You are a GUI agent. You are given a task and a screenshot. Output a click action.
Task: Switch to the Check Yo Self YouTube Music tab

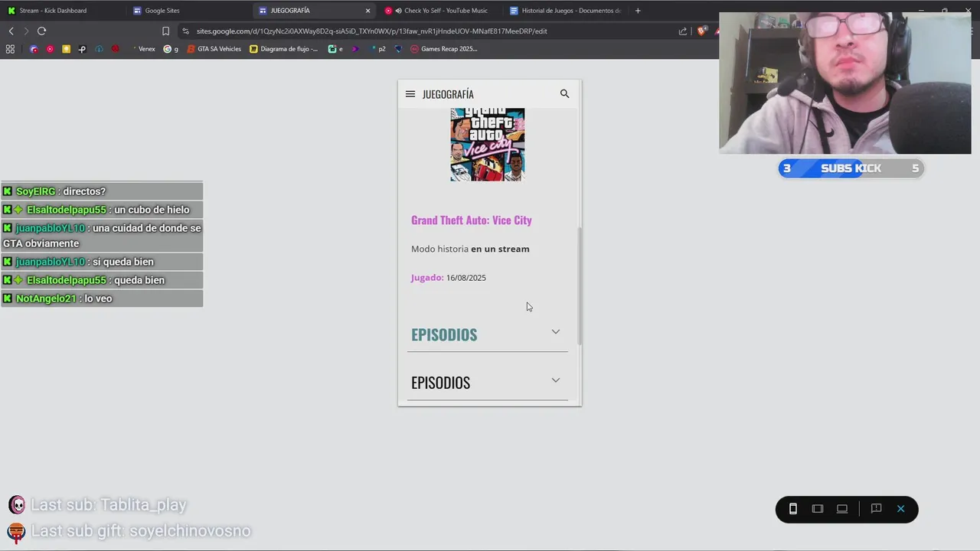(x=440, y=11)
